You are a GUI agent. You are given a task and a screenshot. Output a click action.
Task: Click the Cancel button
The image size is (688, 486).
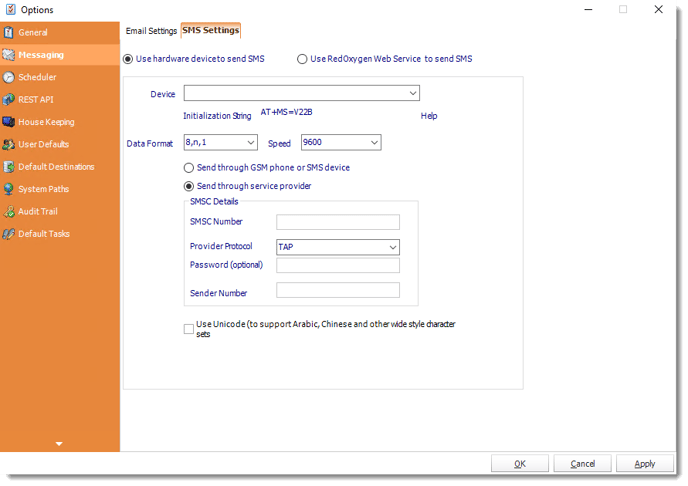pyautogui.click(x=582, y=464)
